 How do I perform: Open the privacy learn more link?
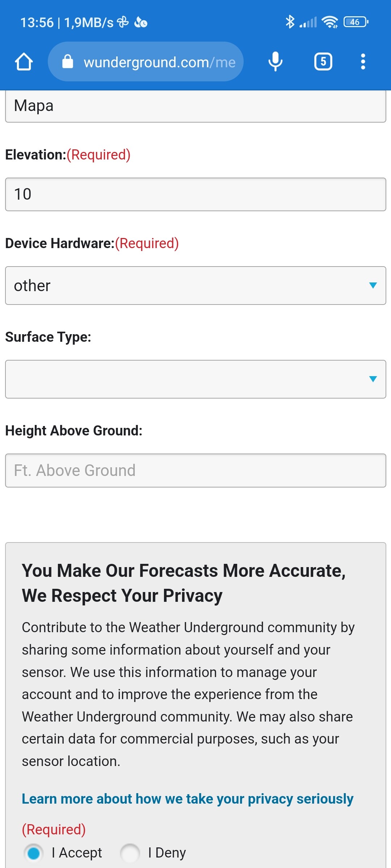[188, 799]
